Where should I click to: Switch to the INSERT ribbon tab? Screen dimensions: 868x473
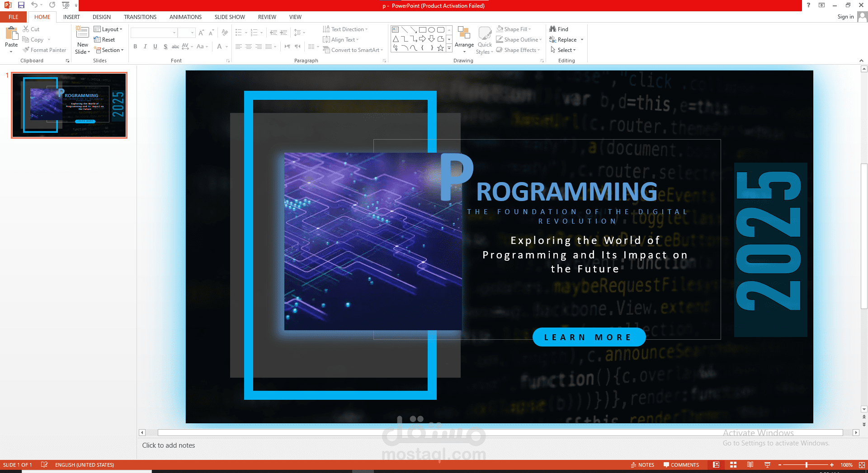pos(71,17)
